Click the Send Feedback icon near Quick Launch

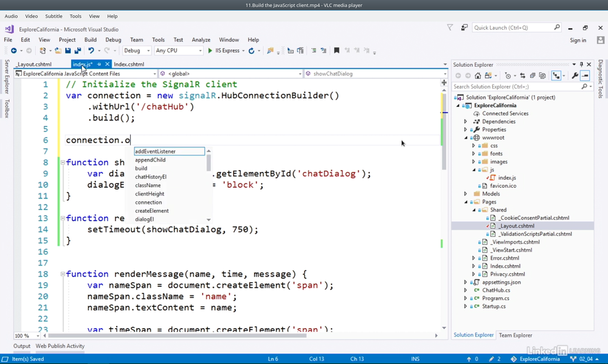coord(464,27)
